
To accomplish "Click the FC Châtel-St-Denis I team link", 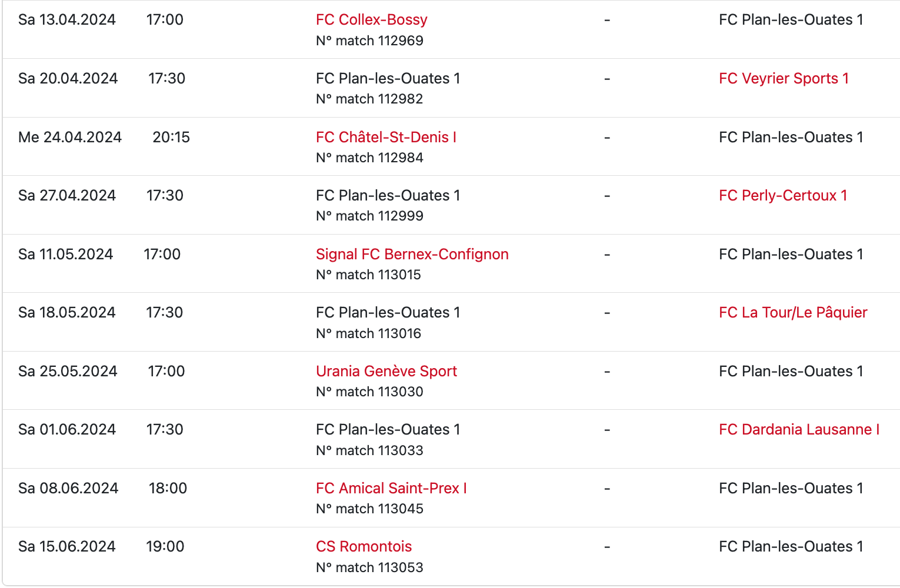I will (386, 138).
